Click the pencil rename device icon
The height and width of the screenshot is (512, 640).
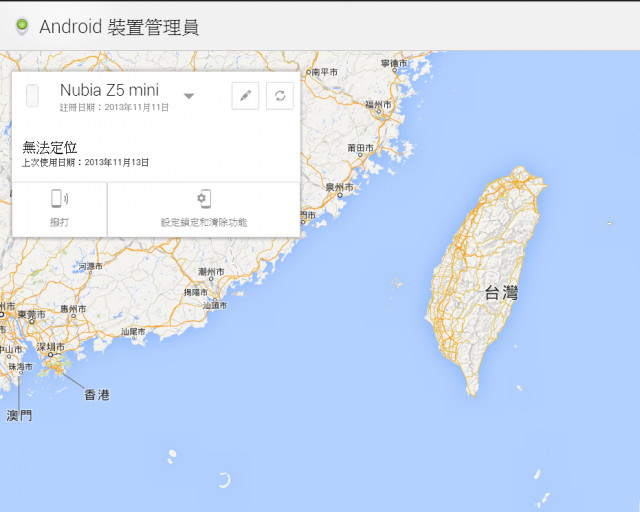[x=245, y=96]
